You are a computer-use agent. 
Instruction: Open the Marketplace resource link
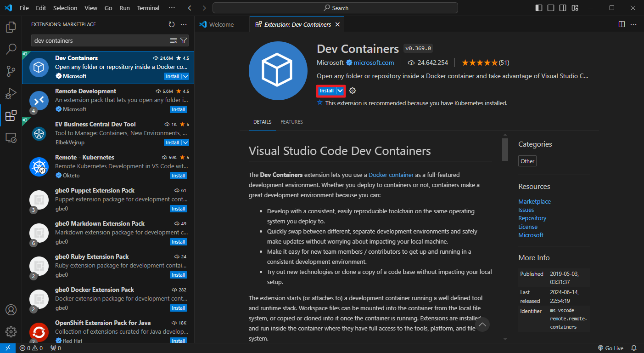(534, 201)
